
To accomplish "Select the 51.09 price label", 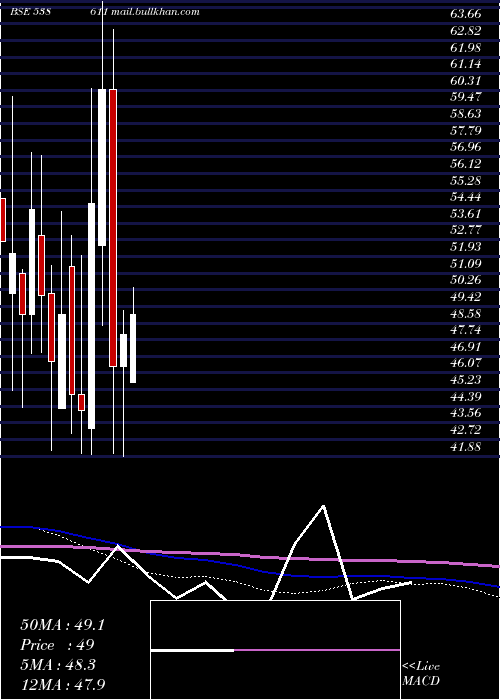I will (x=466, y=263).
